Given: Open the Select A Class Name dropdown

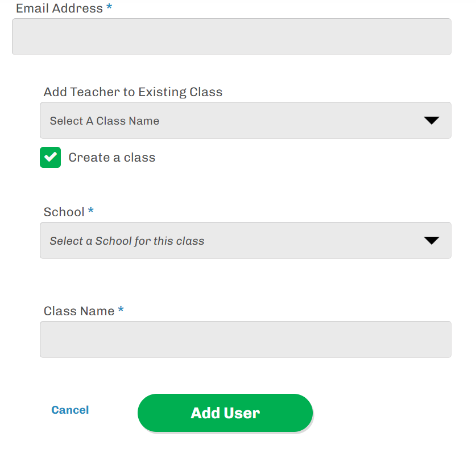Looking at the screenshot, I should pyautogui.click(x=245, y=121).
